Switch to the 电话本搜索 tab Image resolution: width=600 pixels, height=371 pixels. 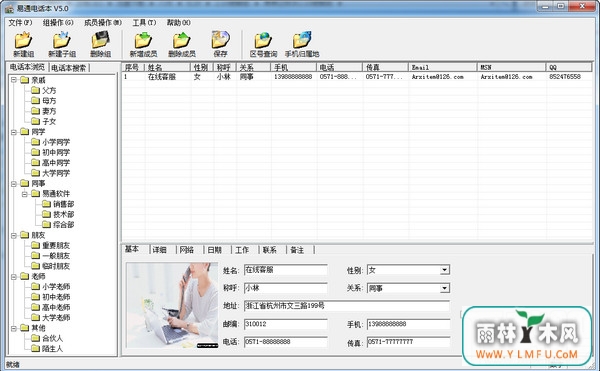click(69, 68)
